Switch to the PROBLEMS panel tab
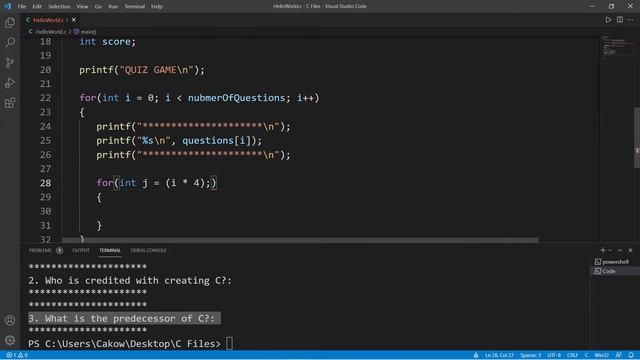 coord(40,250)
